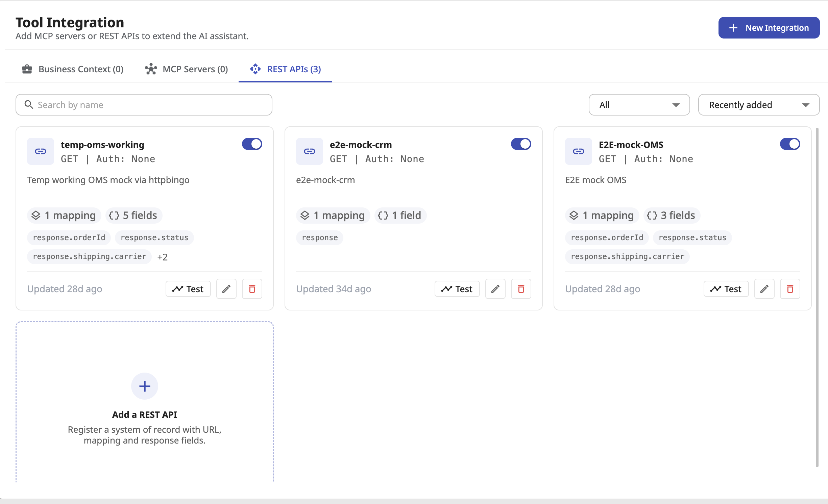Edit temp-oms-working with pencil icon
The image size is (828, 504).
click(x=226, y=289)
